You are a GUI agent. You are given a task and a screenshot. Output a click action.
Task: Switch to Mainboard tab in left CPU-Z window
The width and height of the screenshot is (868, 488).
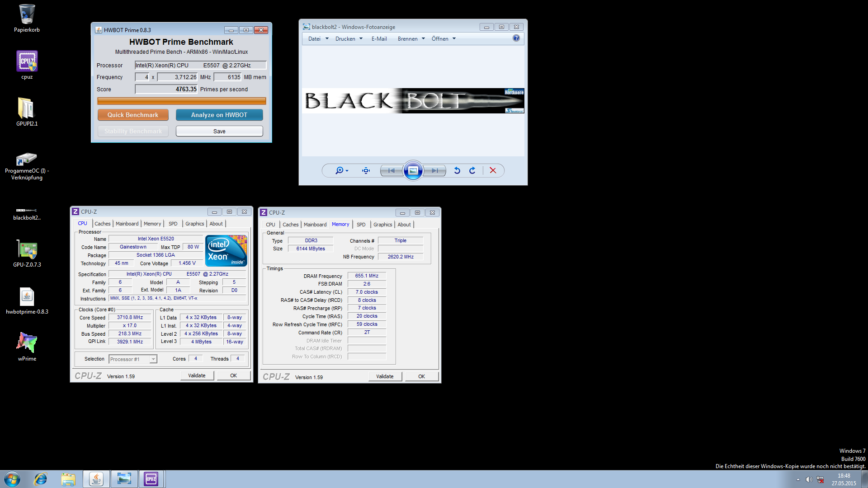click(127, 224)
